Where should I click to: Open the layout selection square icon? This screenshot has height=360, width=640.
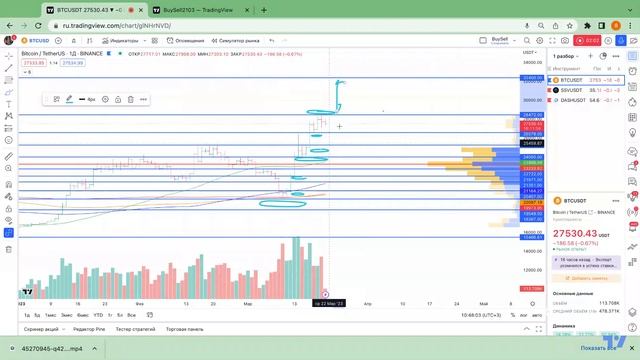483,40
